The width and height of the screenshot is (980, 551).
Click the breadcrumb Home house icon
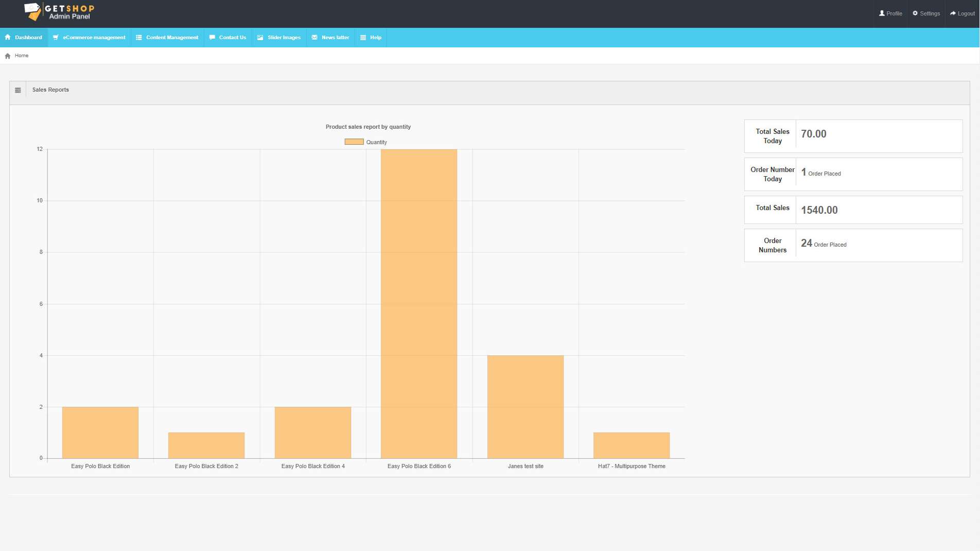pyautogui.click(x=8, y=56)
